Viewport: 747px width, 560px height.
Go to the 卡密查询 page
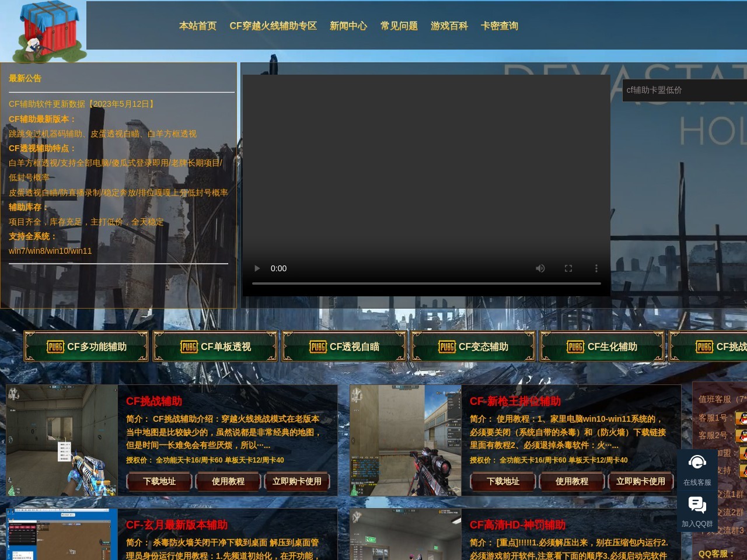[500, 26]
